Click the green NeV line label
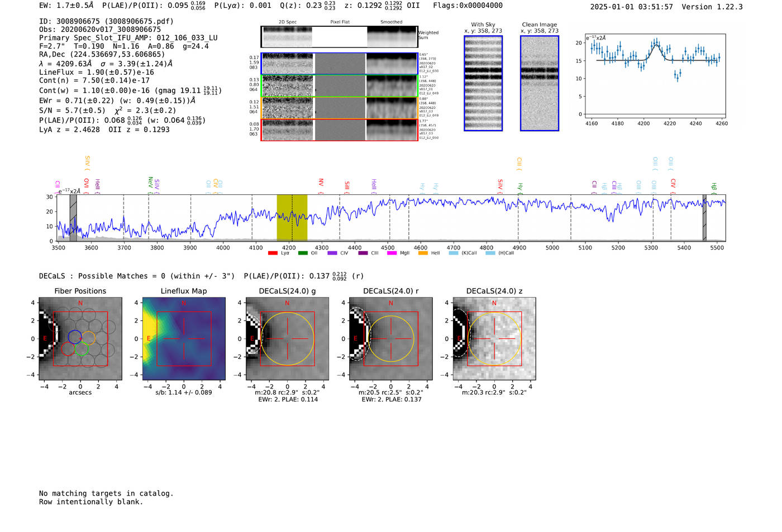The height and width of the screenshot is (532, 782). 150,185
